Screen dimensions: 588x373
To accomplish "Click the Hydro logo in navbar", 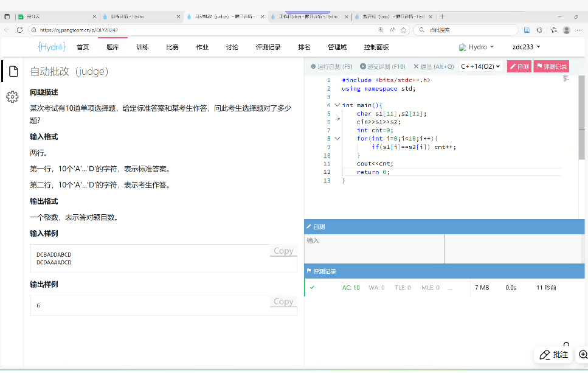I will pos(51,47).
